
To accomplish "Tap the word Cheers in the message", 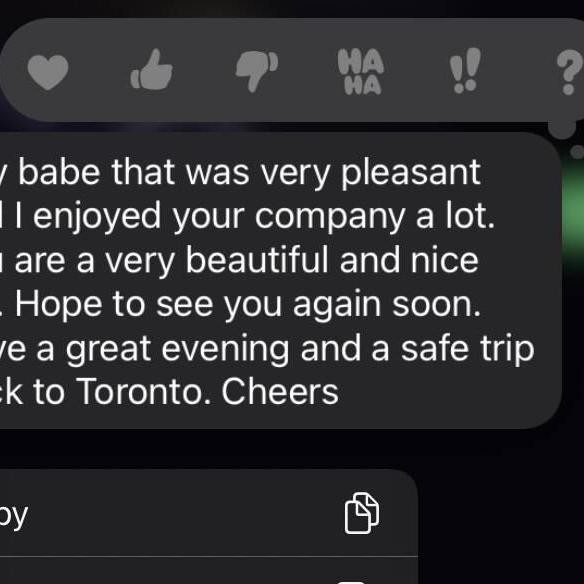I will pyautogui.click(x=280, y=392).
